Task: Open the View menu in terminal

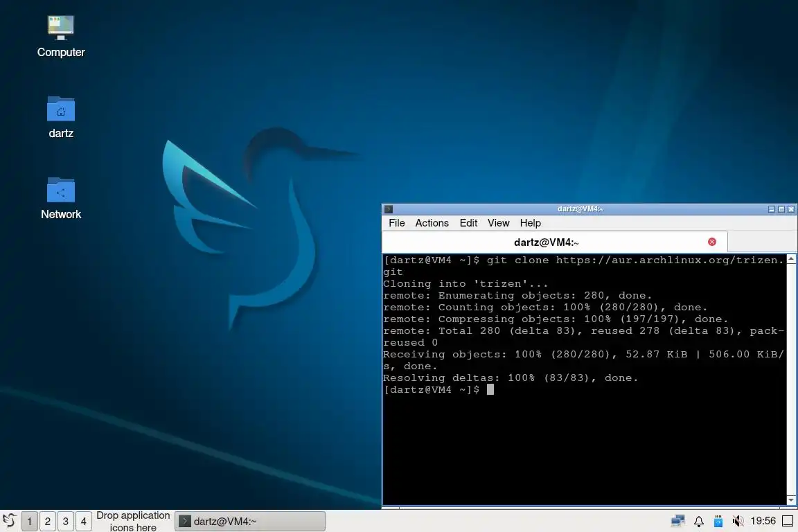Action: (x=498, y=223)
